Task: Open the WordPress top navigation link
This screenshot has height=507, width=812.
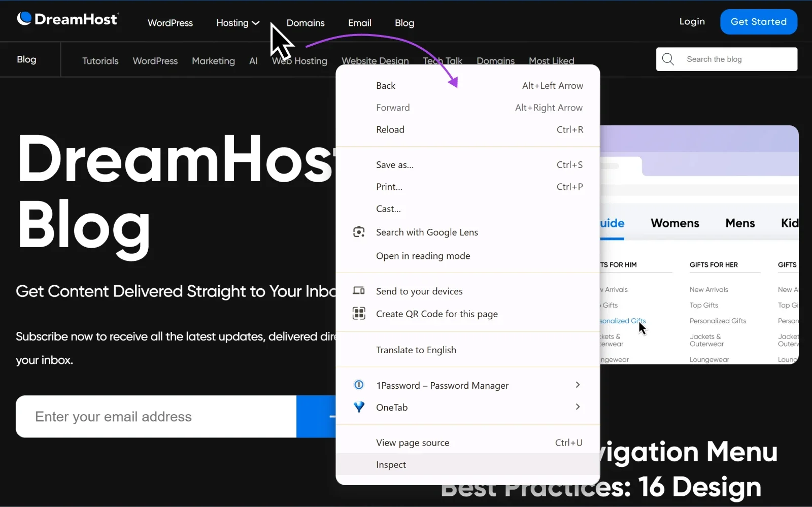Action: point(170,23)
